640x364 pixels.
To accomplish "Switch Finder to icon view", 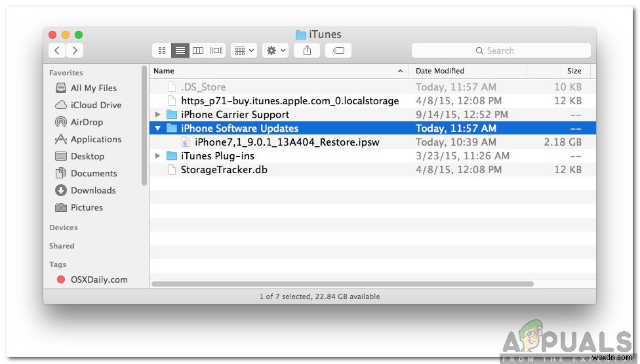I will coord(162,51).
